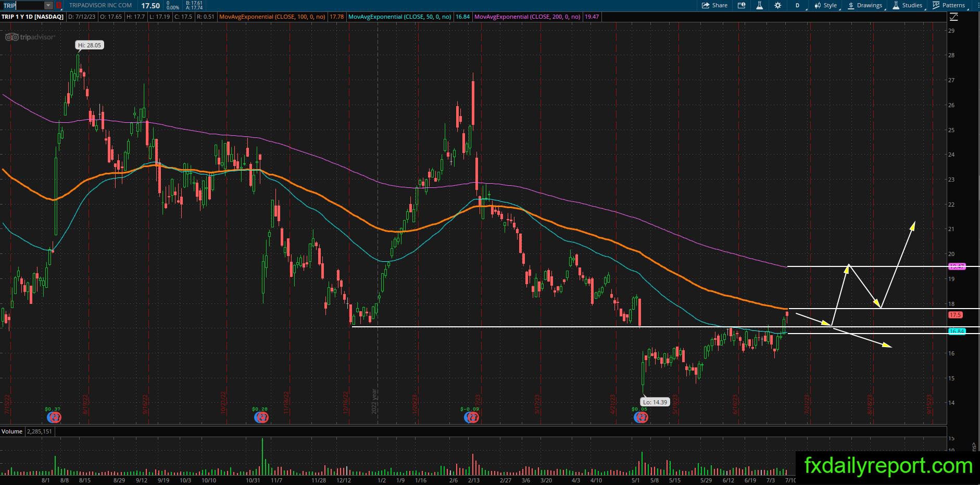980x485 pixels.
Task: Click the curve icon above the price axis
Action: click(954, 17)
